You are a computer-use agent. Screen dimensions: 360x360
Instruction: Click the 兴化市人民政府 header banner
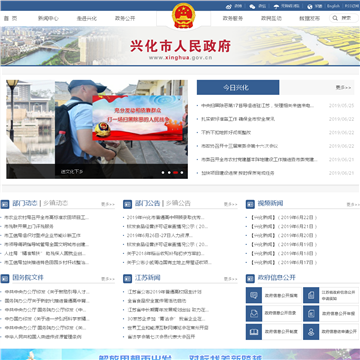point(180,46)
